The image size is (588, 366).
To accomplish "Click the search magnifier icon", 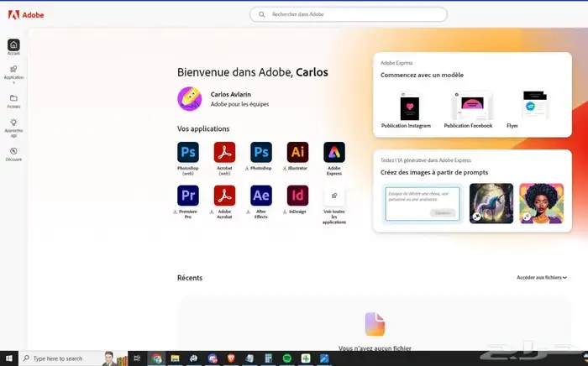I will [262, 14].
